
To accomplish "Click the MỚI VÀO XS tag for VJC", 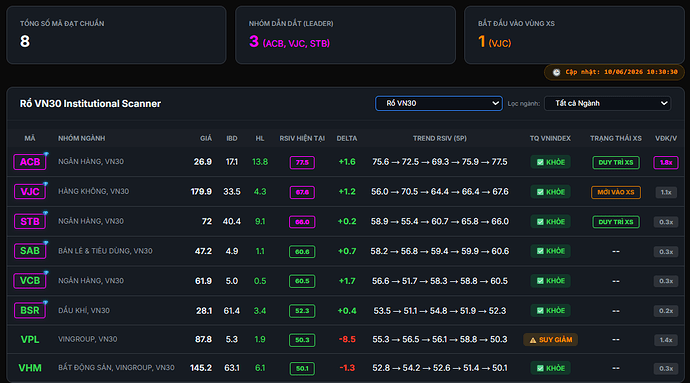I will click(616, 192).
